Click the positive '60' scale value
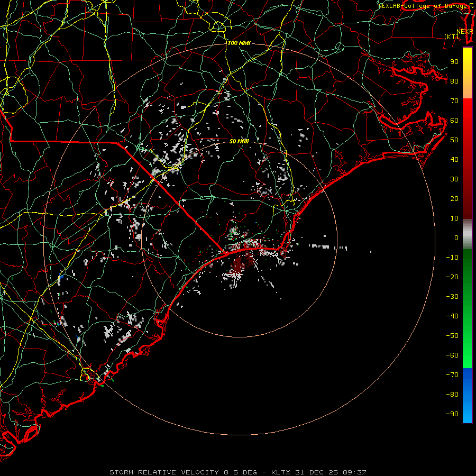 [x=454, y=121]
